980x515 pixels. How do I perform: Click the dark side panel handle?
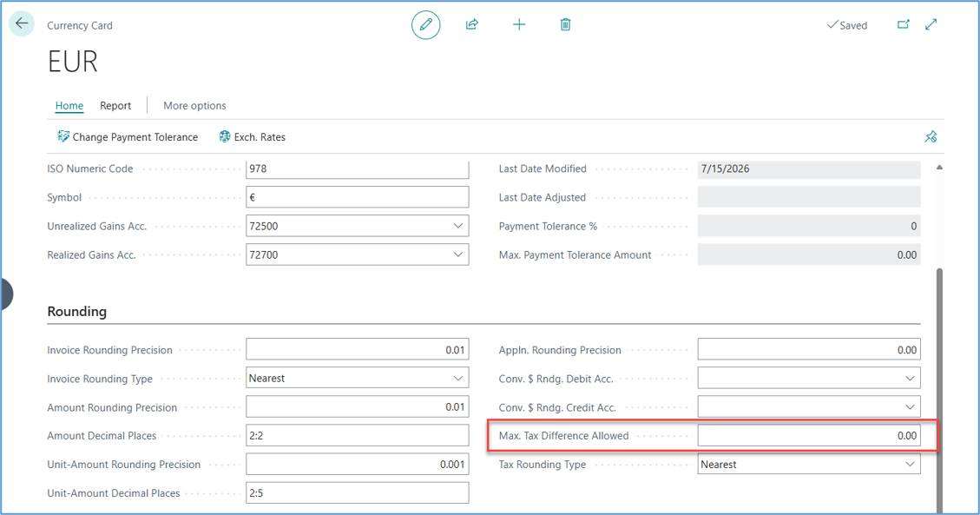point(6,294)
